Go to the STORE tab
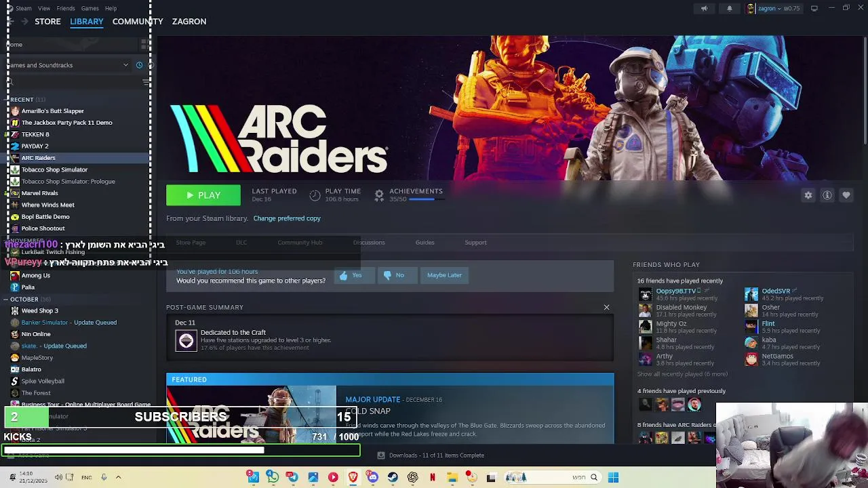 [x=47, y=22]
